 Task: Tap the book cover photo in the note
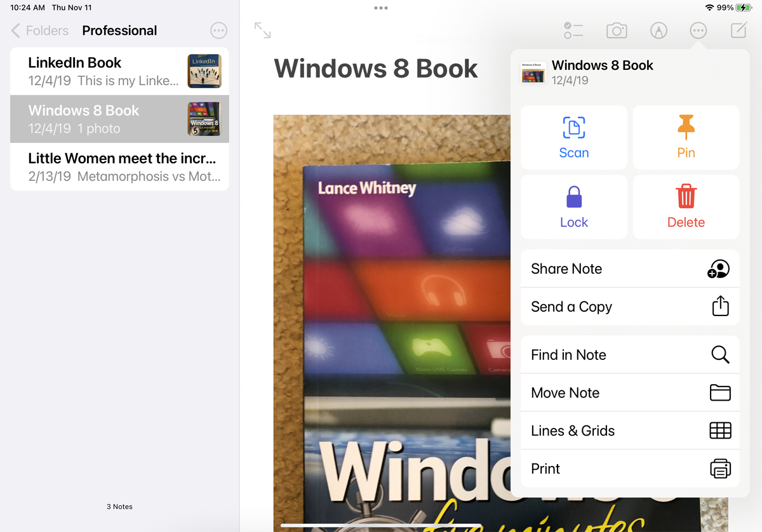(392, 323)
